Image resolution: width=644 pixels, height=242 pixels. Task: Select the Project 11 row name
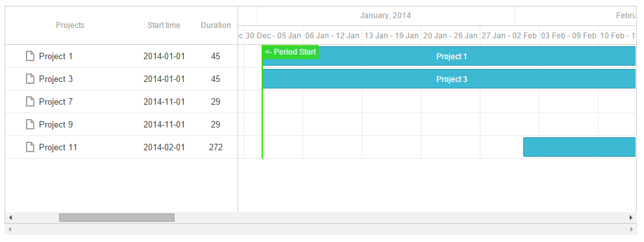coord(58,147)
